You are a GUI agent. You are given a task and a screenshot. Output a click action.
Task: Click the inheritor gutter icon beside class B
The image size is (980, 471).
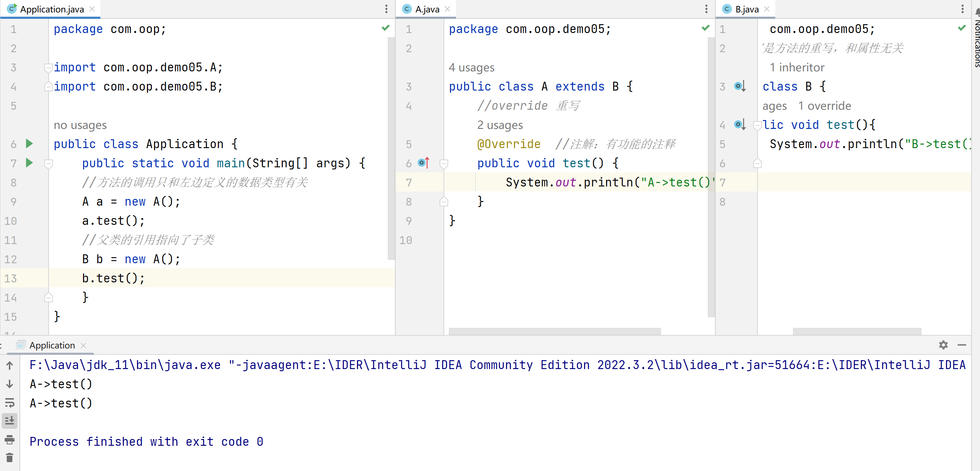pyautogui.click(x=739, y=86)
